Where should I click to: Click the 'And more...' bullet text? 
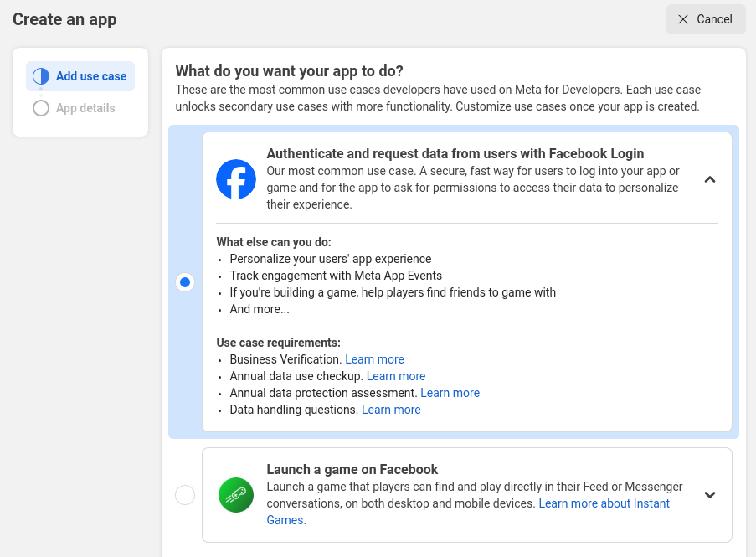click(260, 309)
